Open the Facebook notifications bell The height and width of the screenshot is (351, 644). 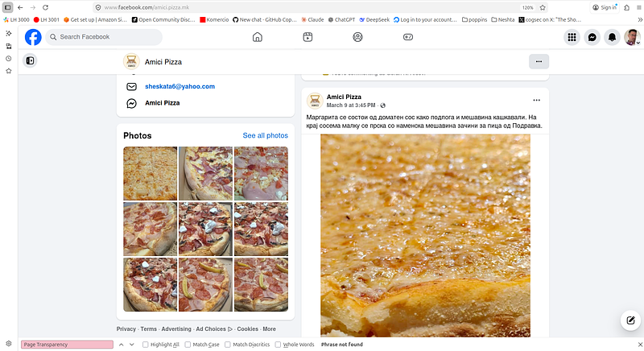click(x=612, y=37)
